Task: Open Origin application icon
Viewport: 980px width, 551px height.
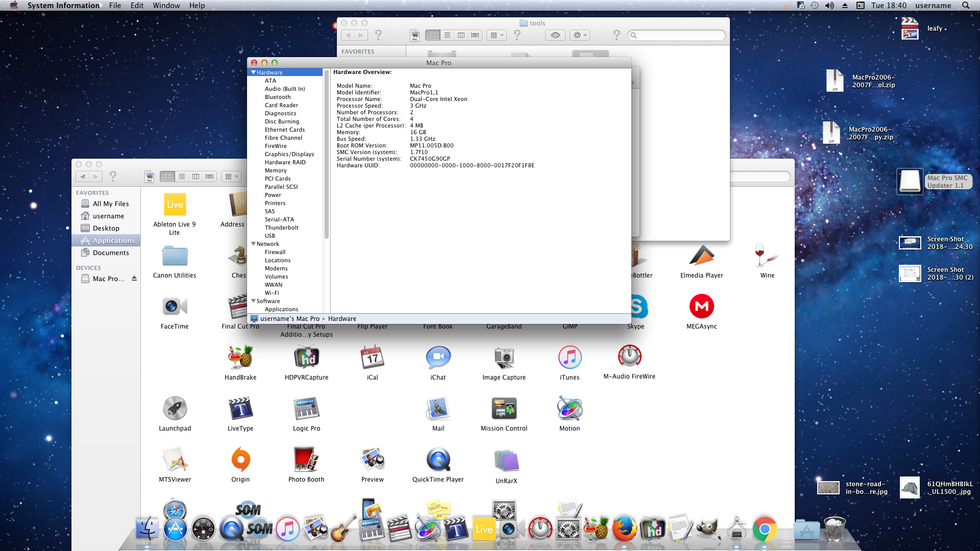Action: [240, 459]
